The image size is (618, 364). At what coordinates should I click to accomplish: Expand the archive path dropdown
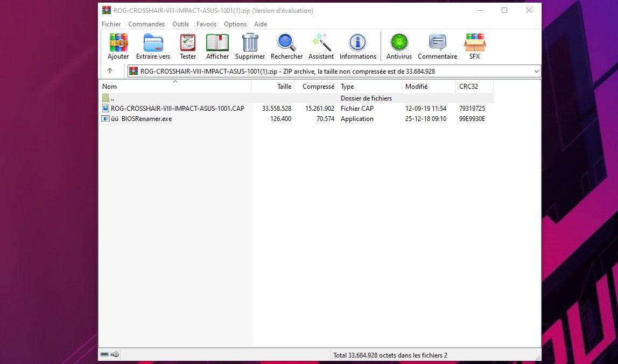(x=536, y=71)
